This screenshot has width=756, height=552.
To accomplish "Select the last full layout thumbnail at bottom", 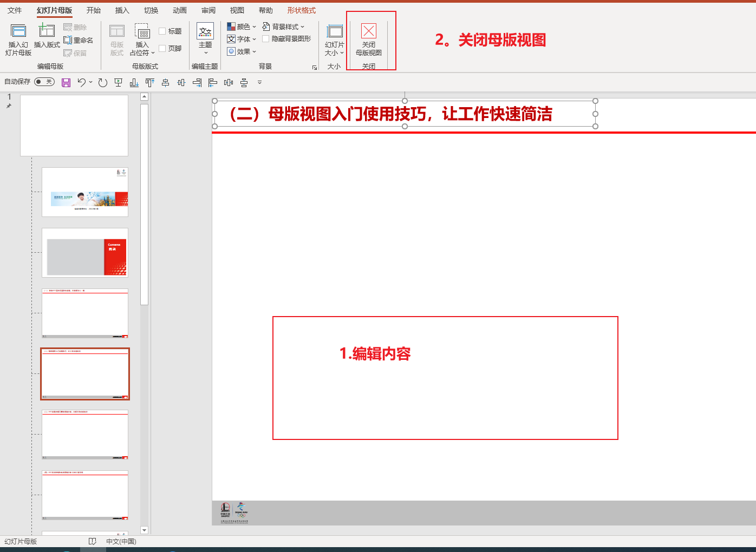I will (85, 495).
